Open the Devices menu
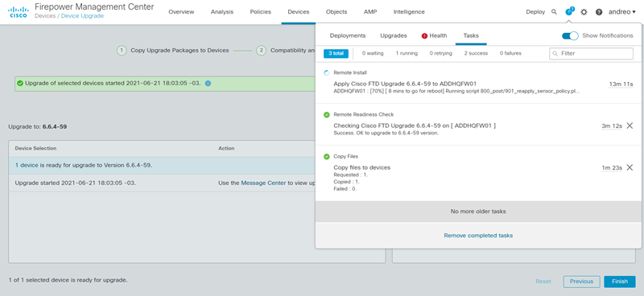 click(x=298, y=12)
